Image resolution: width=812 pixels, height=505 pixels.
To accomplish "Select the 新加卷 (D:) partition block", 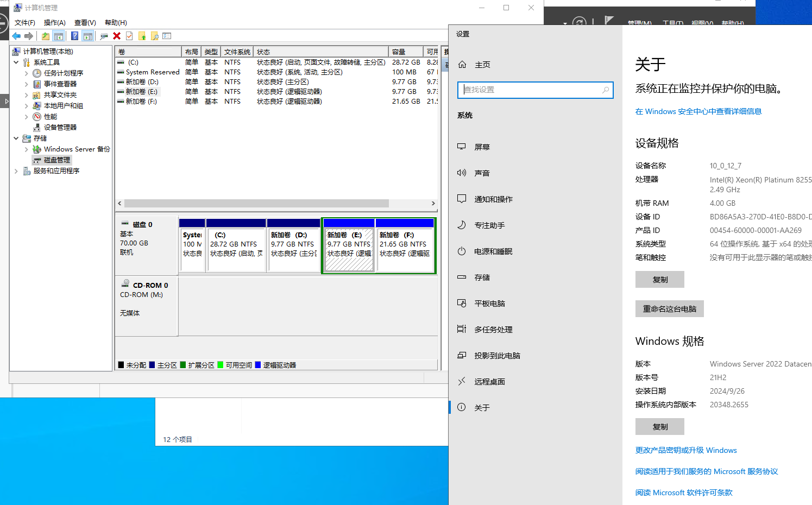I will pos(293,245).
